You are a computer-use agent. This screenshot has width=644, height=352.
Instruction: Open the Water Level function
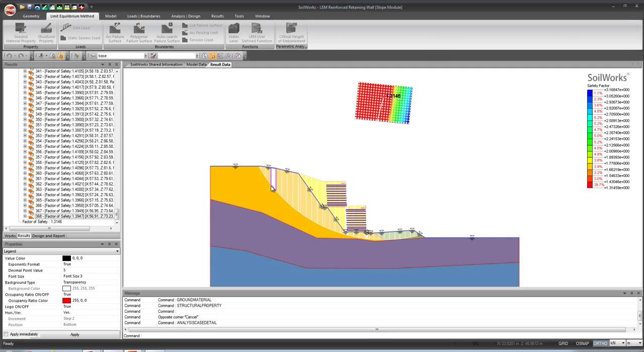click(234, 33)
